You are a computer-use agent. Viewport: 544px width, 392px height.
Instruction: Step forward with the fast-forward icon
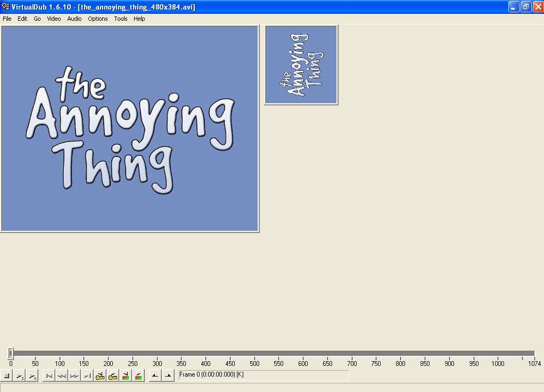coord(74,376)
